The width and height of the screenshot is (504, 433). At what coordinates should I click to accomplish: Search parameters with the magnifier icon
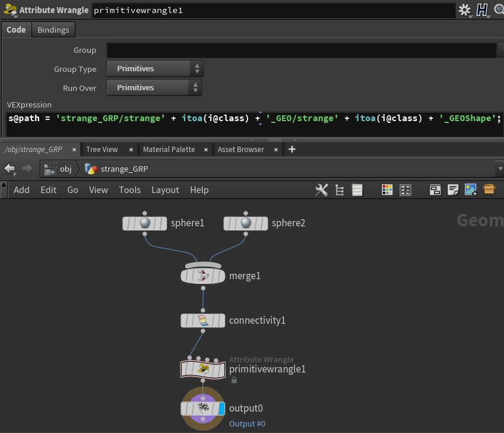tap(499, 11)
